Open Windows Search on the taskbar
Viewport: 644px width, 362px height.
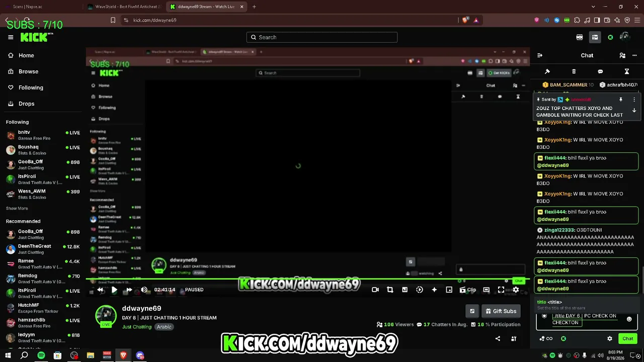(x=24, y=355)
